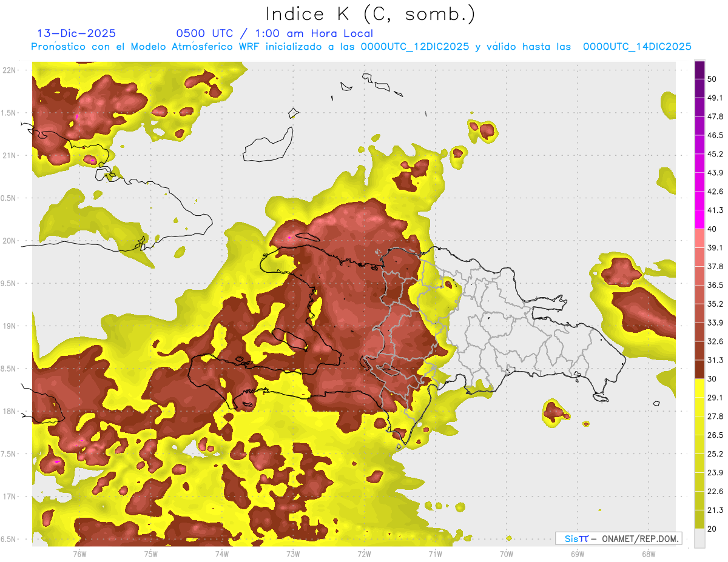Image resolution: width=728 pixels, height=562 pixels.
Task: Click the dark brown colorbar segment between 30 and 31.3
Action: (x=699, y=369)
